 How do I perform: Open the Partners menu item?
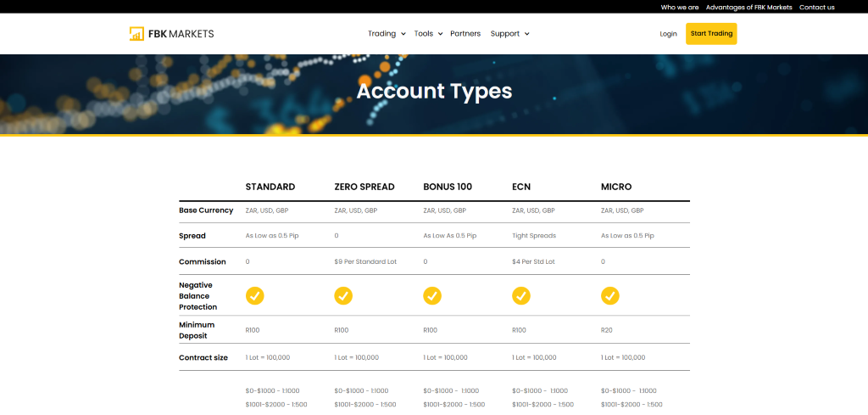click(465, 34)
